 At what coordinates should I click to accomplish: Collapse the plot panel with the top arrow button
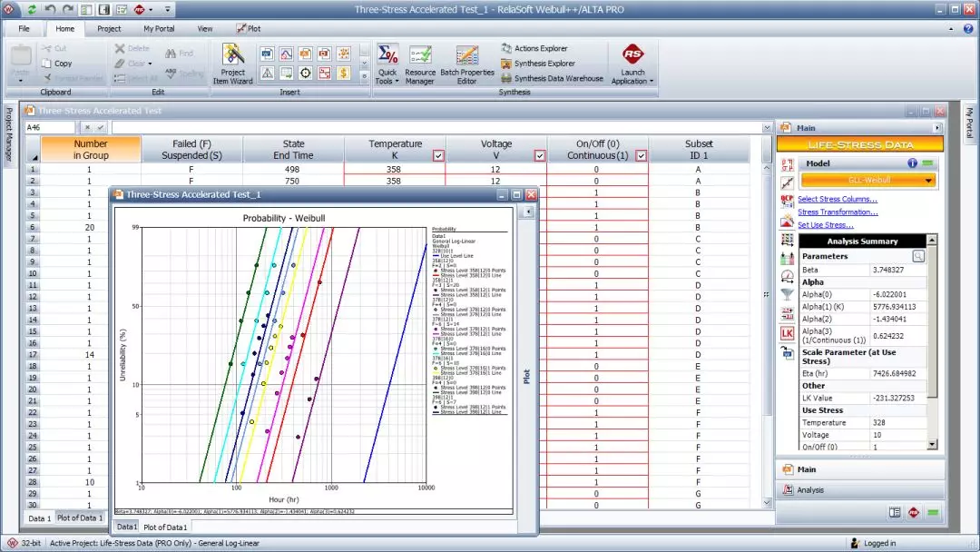[x=528, y=212]
